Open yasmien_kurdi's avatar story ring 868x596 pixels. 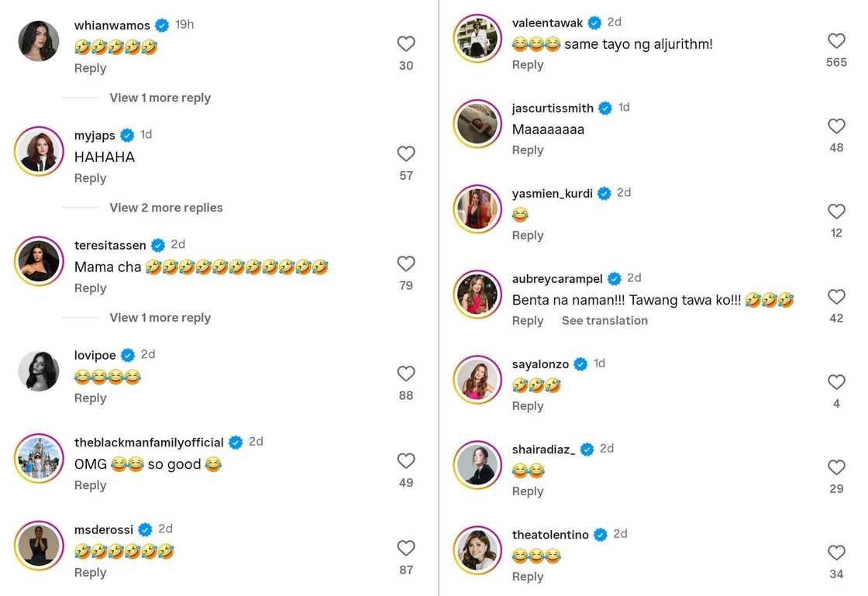[x=477, y=209]
